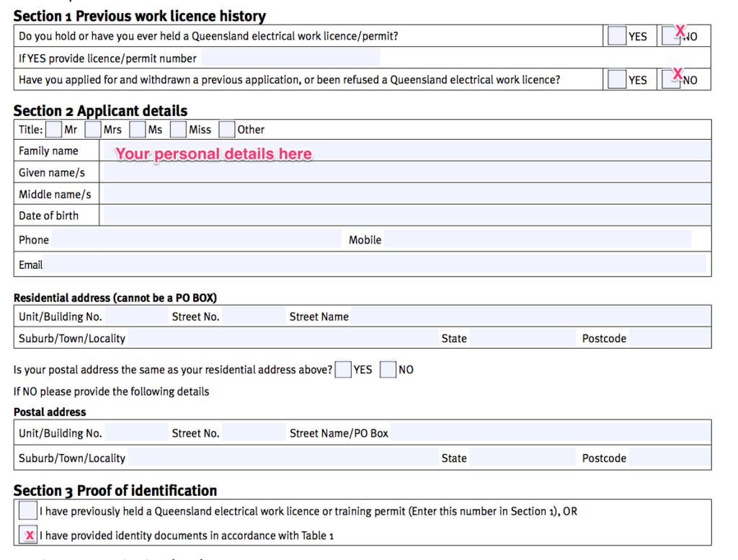This screenshot has height=560, width=738.
Task: Select the Other title checkbox
Action: [226, 129]
